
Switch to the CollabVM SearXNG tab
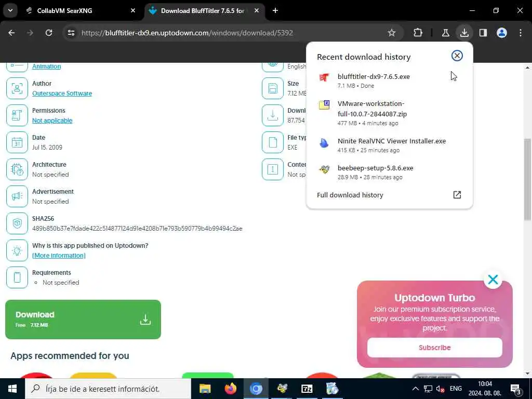pyautogui.click(x=81, y=10)
